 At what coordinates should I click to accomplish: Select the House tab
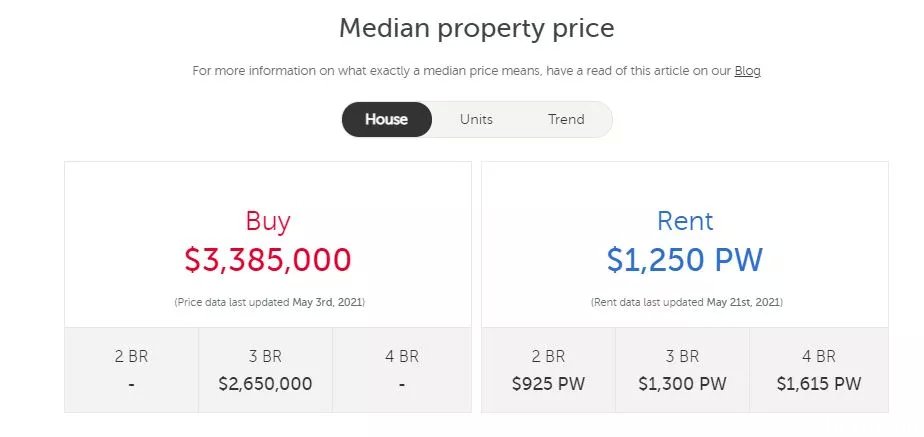tap(387, 120)
